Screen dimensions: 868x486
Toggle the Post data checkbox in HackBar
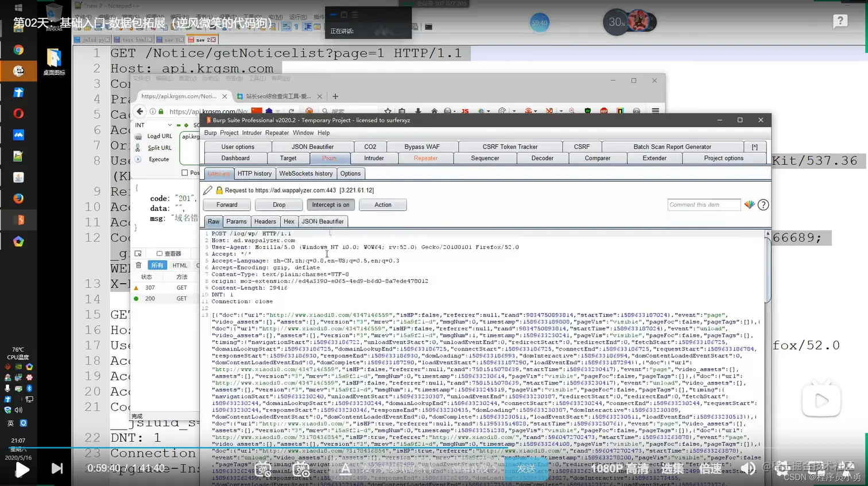[x=185, y=172]
